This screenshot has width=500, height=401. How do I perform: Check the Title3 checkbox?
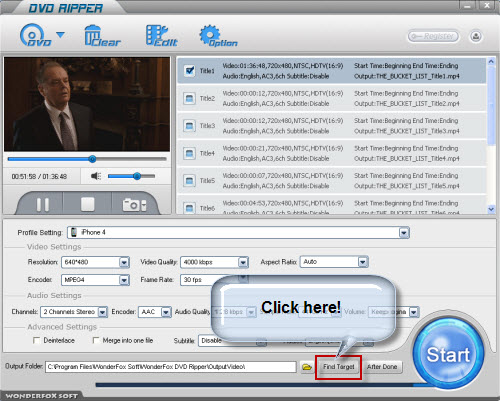point(189,126)
